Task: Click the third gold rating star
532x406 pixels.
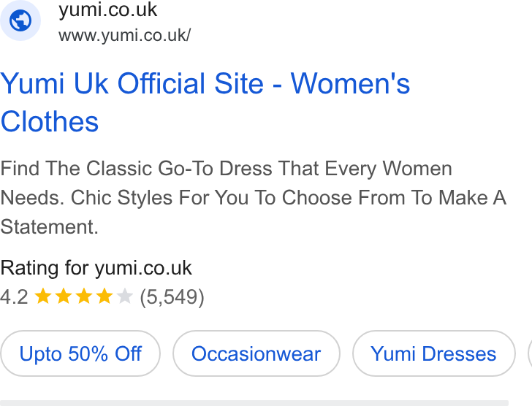Action: [84, 296]
